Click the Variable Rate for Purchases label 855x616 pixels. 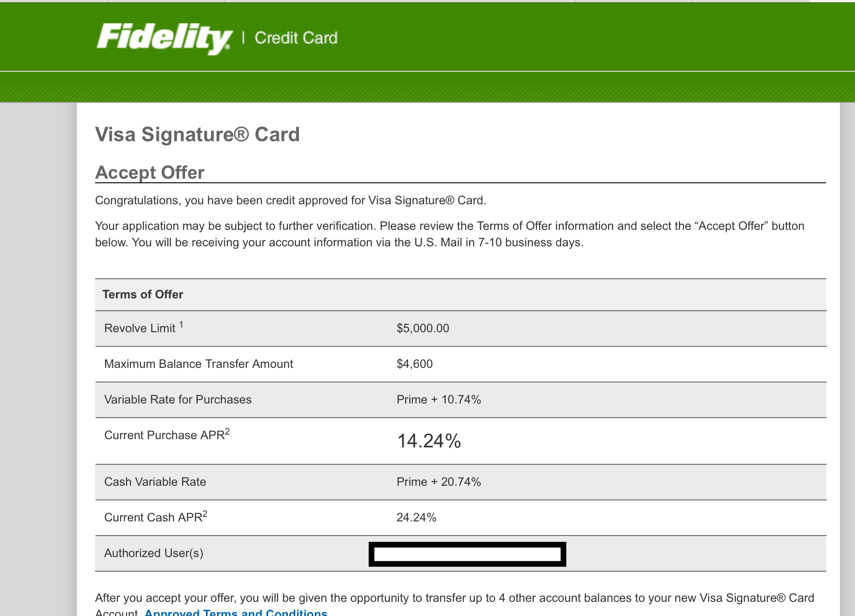(x=178, y=399)
